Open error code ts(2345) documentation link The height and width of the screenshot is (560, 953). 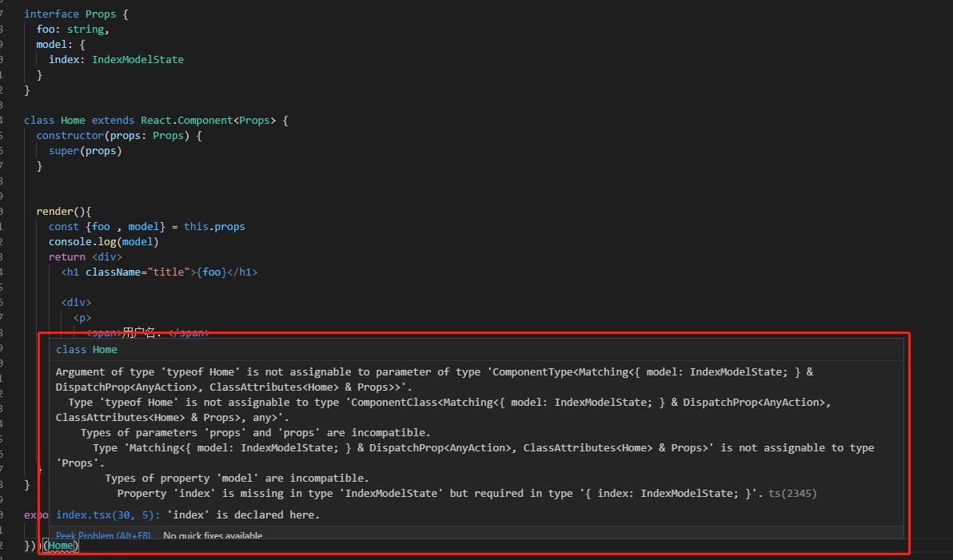794,493
